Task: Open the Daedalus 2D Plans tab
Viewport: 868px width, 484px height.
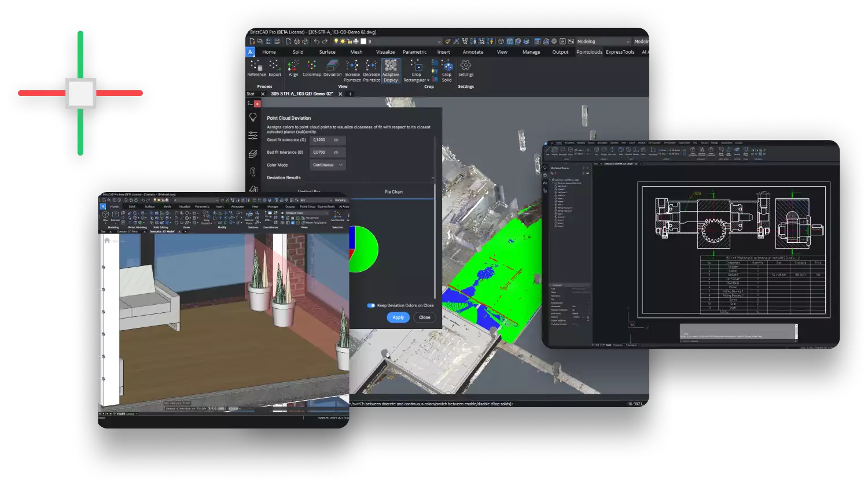Action: [x=128, y=231]
